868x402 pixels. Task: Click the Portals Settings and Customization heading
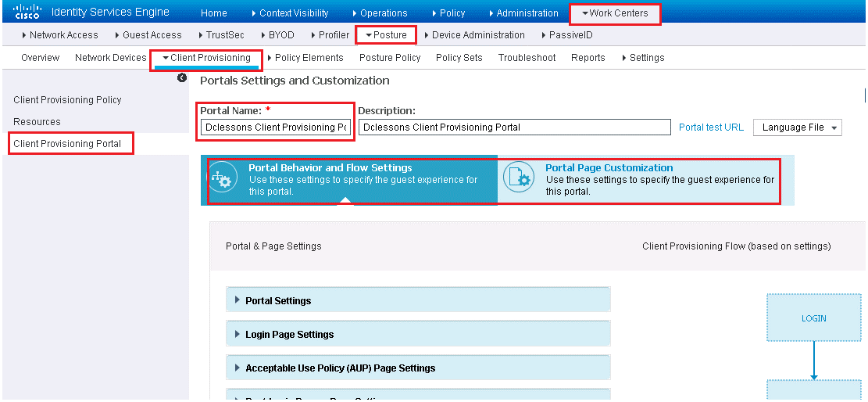pyautogui.click(x=295, y=81)
